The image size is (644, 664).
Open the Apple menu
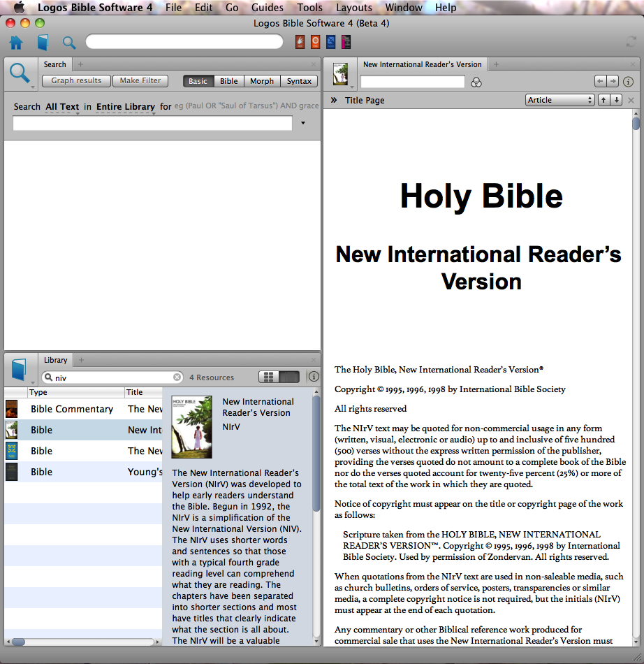coord(20,7)
